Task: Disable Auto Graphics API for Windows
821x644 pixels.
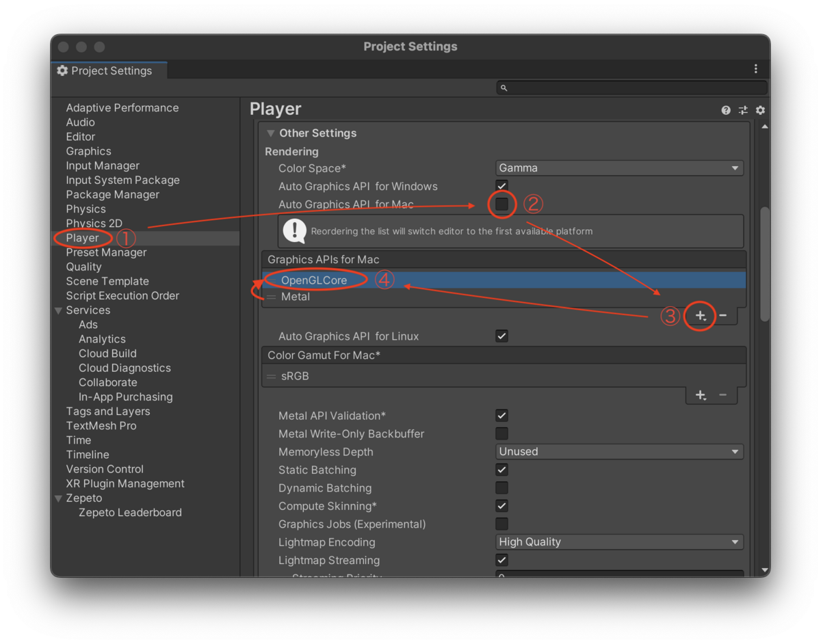Action: click(501, 185)
